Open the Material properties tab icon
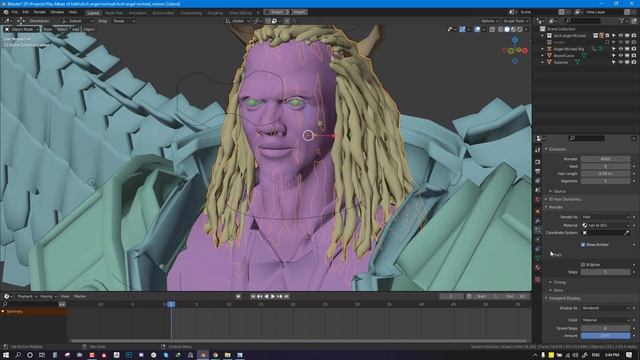Screen dimensions: 640x360 coord(538,268)
